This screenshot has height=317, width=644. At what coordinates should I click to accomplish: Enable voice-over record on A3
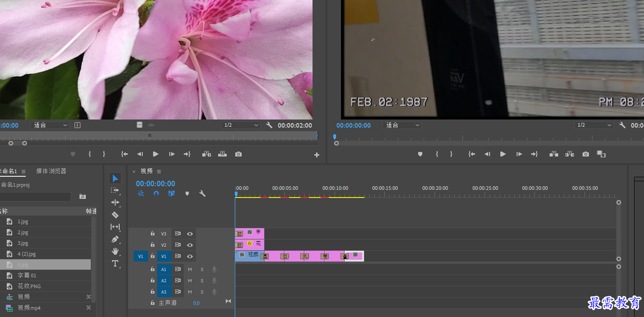coord(214,292)
